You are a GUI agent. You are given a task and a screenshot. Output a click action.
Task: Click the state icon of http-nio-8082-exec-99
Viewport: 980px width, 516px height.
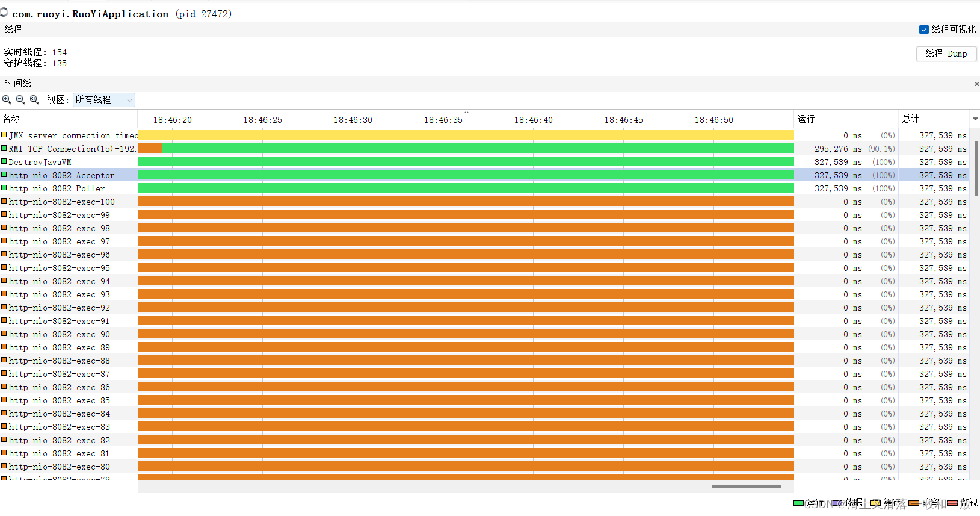point(4,214)
